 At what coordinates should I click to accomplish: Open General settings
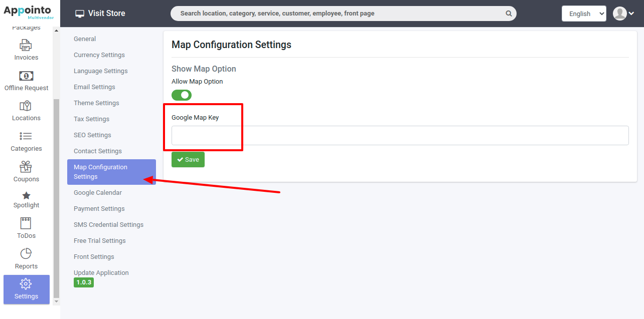(85, 39)
